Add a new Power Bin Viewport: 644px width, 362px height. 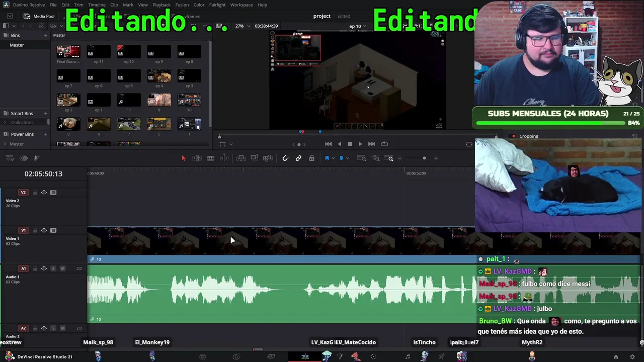tap(46, 134)
